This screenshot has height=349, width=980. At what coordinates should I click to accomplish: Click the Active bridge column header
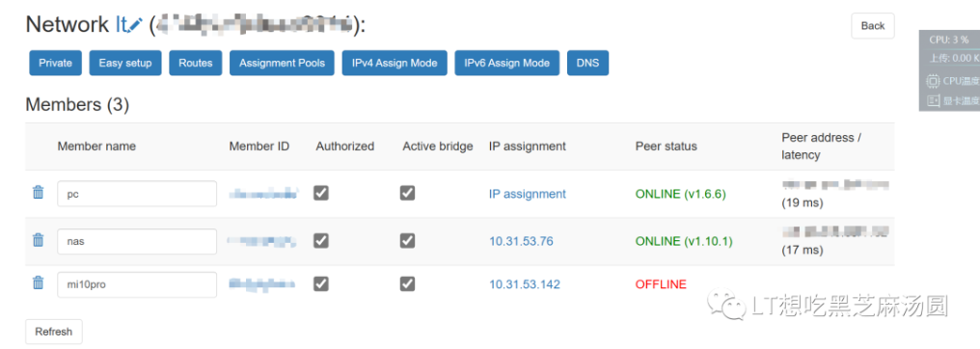point(438,147)
